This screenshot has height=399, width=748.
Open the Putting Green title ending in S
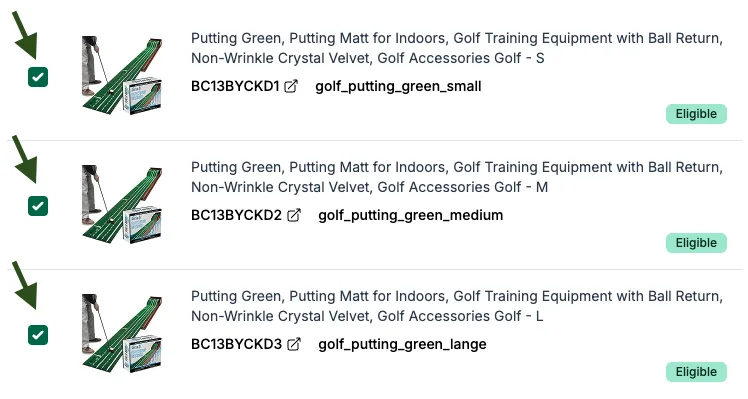[x=457, y=48]
